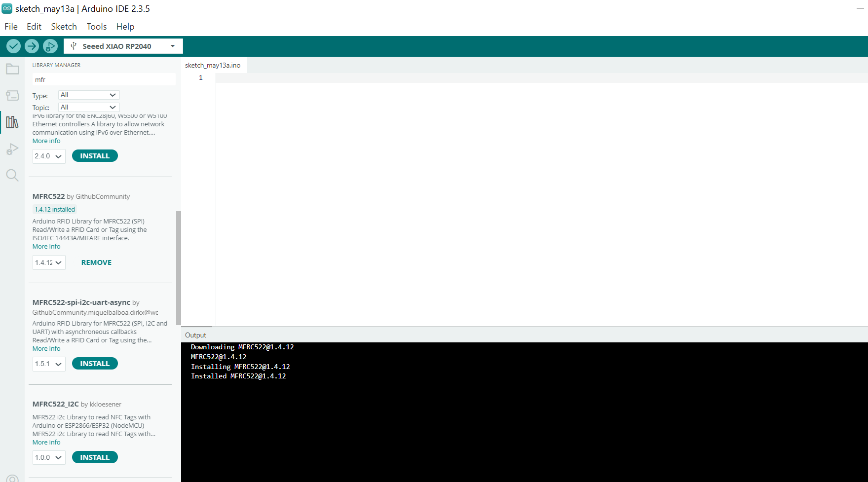Minimize the Arduino IDE window
This screenshot has height=482, width=868.
coord(860,8)
